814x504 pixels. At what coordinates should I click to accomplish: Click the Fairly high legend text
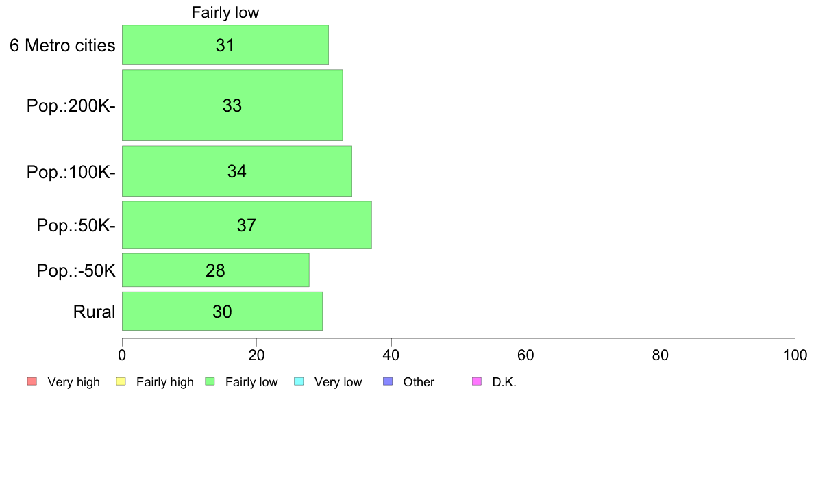[x=164, y=382]
